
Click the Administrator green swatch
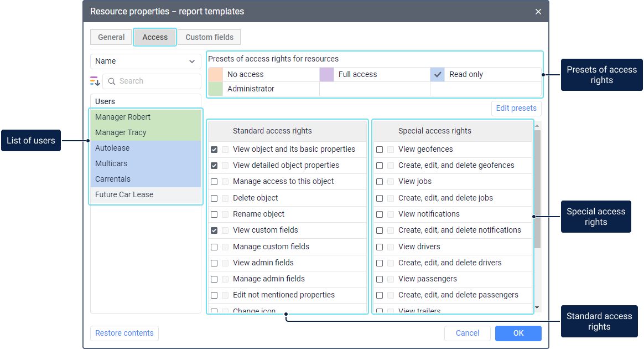pos(216,89)
